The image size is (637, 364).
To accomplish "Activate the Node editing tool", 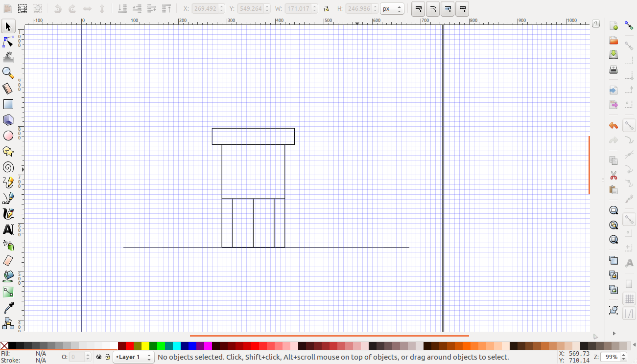I will coord(8,42).
